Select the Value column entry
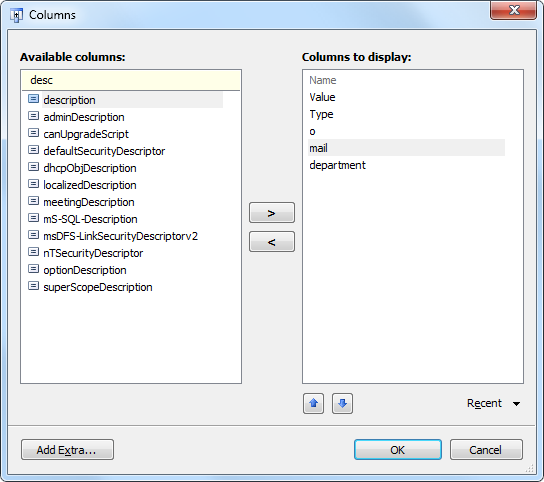 pos(322,97)
